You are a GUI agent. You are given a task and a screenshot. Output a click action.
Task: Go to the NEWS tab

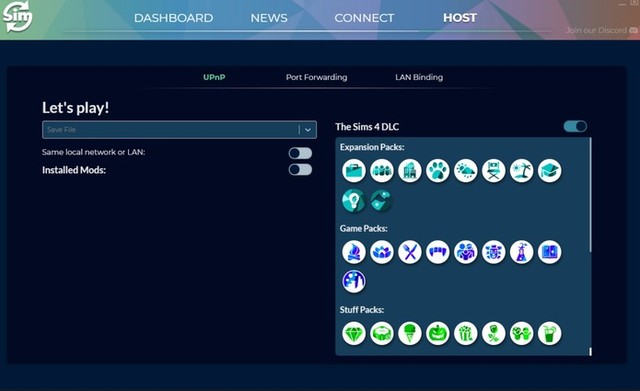269,18
